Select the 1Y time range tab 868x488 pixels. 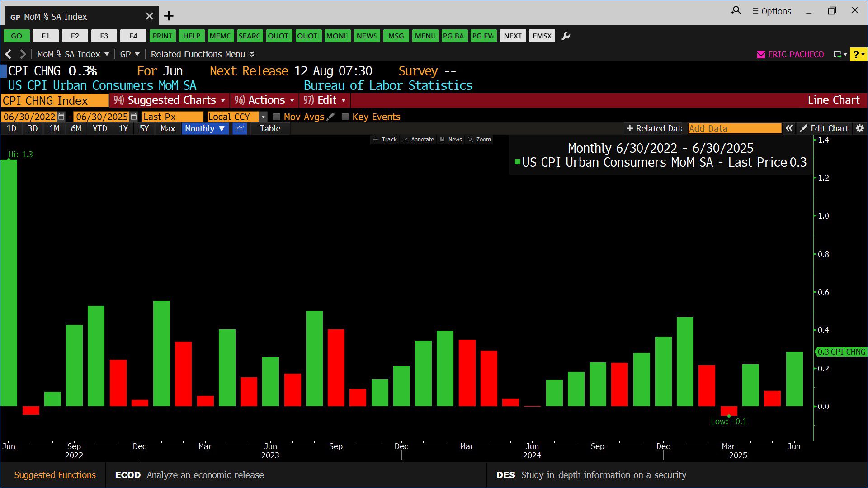[x=123, y=128]
